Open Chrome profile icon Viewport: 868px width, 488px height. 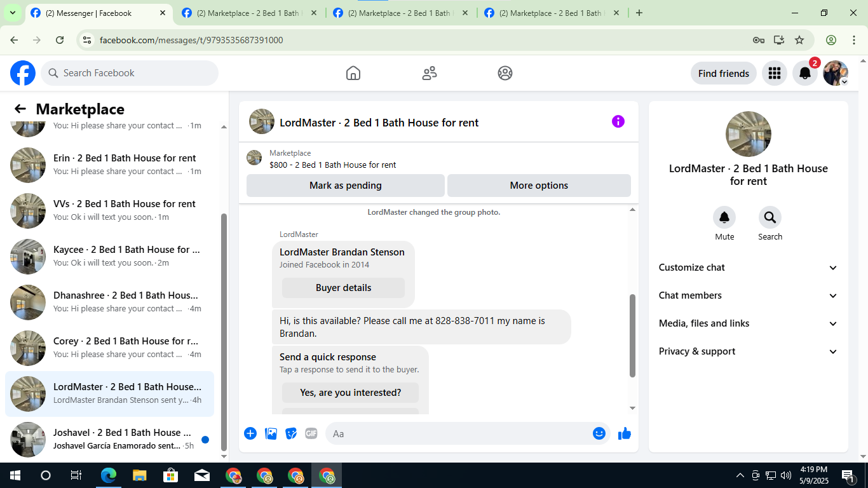[831, 40]
